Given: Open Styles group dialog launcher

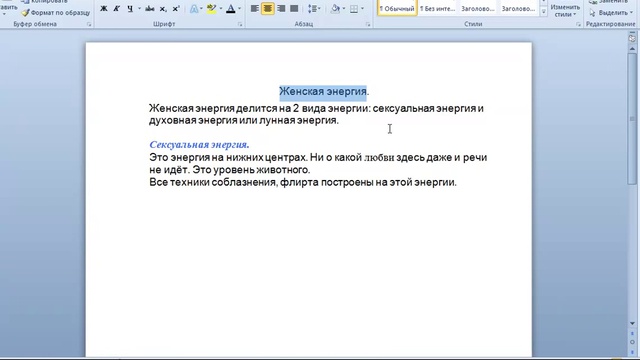Looking at the screenshot, I should pyautogui.click(x=578, y=24).
